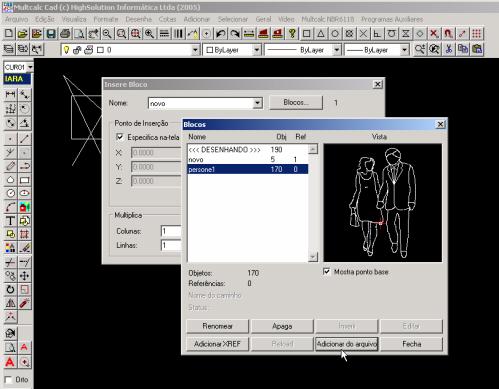Toggle the layer lightbulb visibility icon

[66, 50]
